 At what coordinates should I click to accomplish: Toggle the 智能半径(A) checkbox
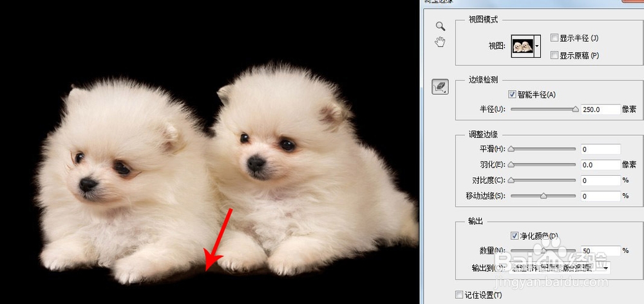click(512, 95)
